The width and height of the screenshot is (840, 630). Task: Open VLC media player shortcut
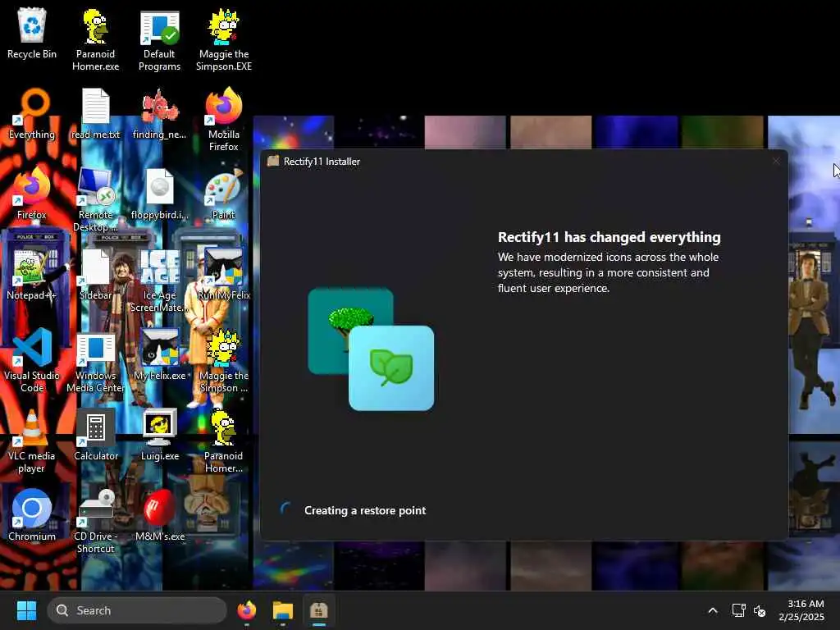(32, 441)
